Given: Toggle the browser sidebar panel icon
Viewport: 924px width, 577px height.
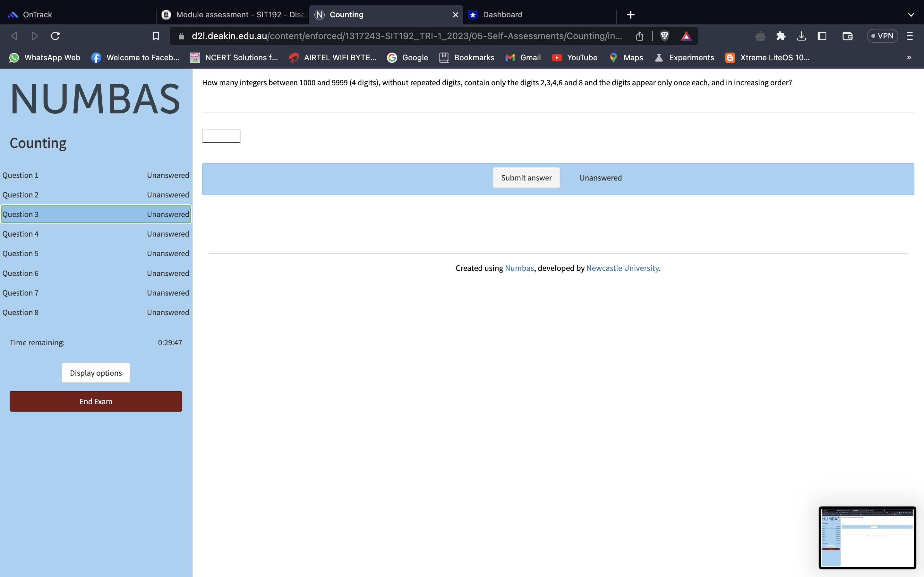Looking at the screenshot, I should (822, 36).
